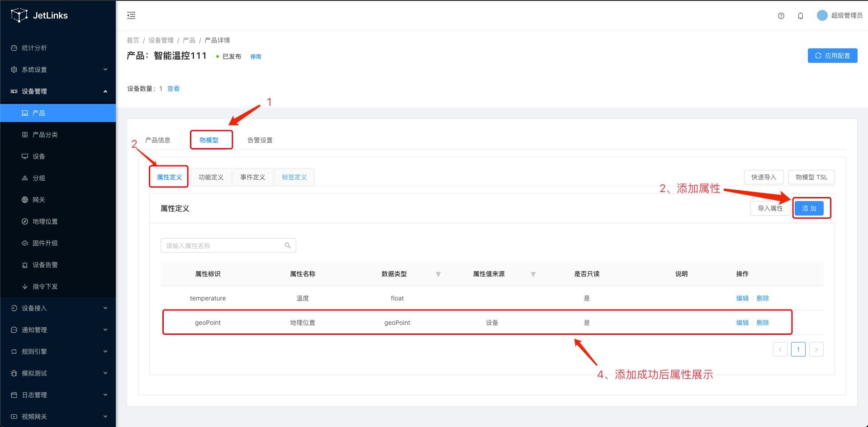This screenshot has width=868, height=427.
Task: Open the filter icon on 属性值来源 column
Action: click(533, 274)
